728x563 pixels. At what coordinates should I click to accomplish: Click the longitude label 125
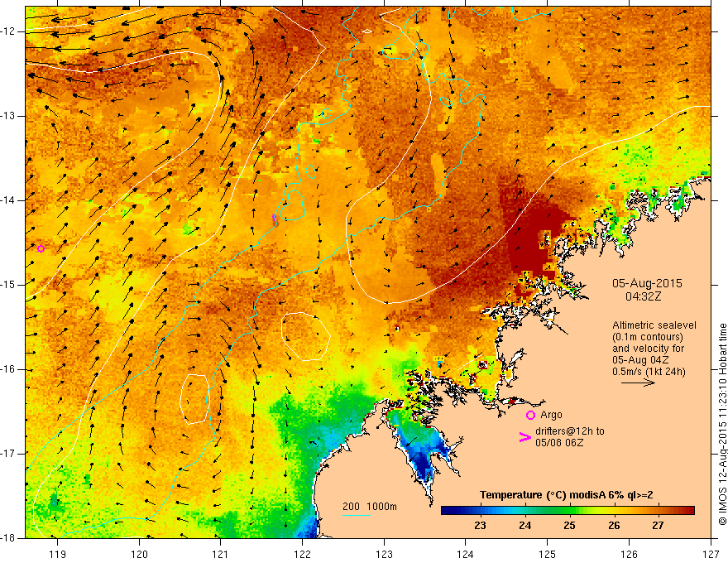coord(548,554)
